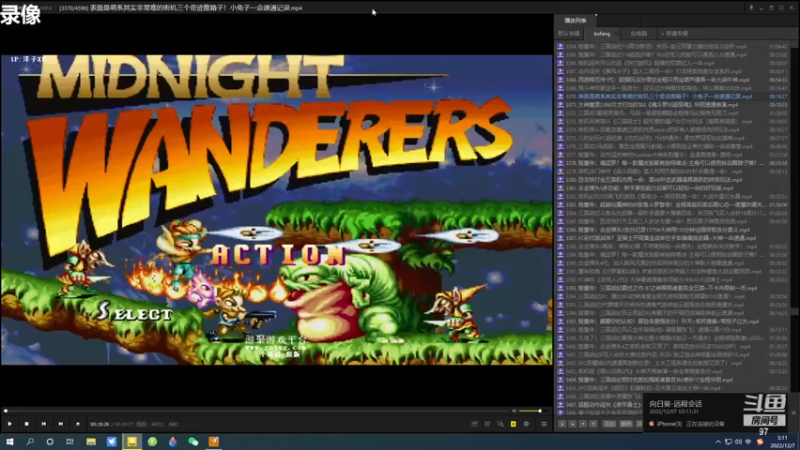
Task: Open WeChat from the taskbar
Action: point(193,442)
